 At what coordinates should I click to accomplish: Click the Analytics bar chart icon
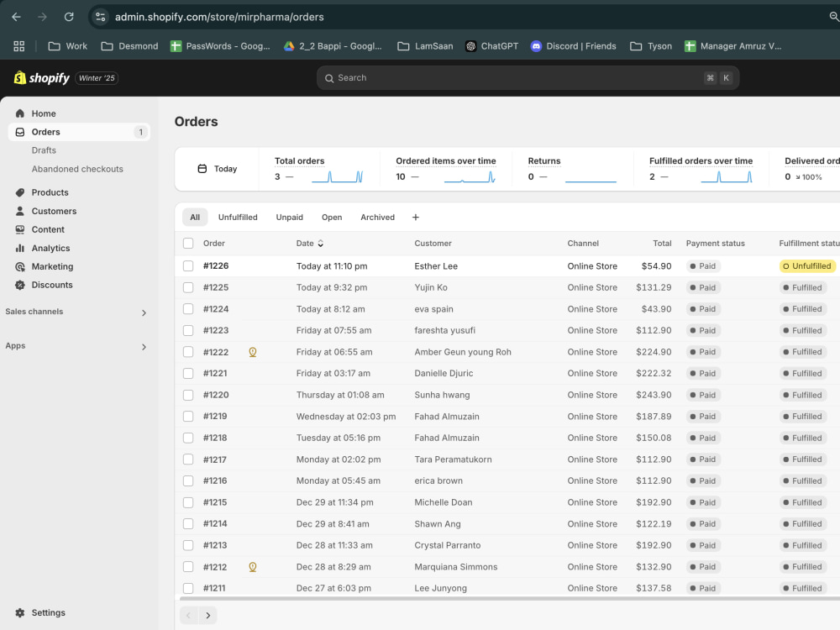tap(20, 248)
